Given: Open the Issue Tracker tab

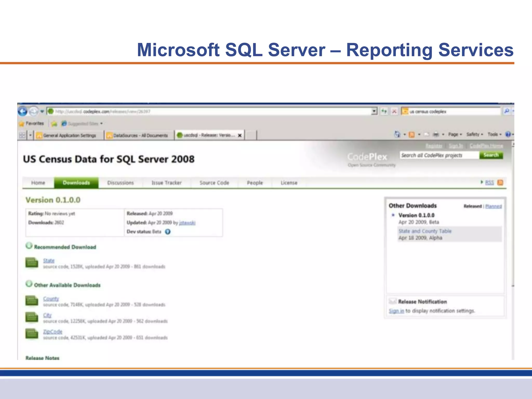Looking at the screenshot, I should click(x=167, y=183).
